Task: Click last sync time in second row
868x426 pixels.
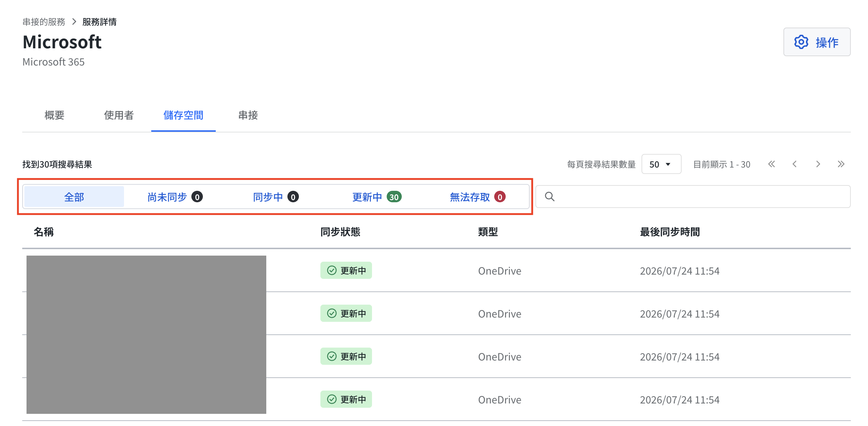Action: coord(679,314)
